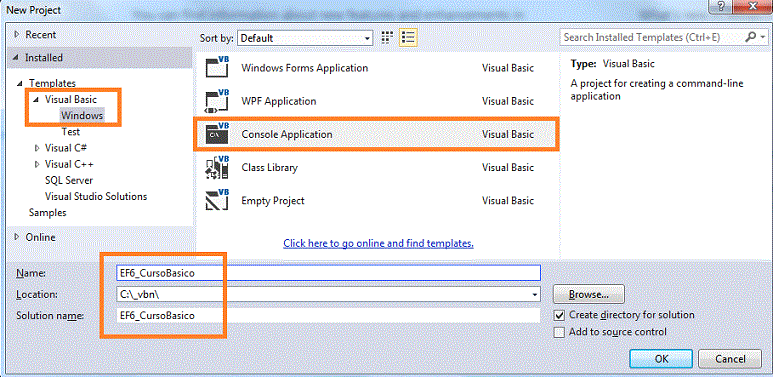Click the 'Class Library' template name
Viewport: 773px width, 377px height.
coord(269,168)
